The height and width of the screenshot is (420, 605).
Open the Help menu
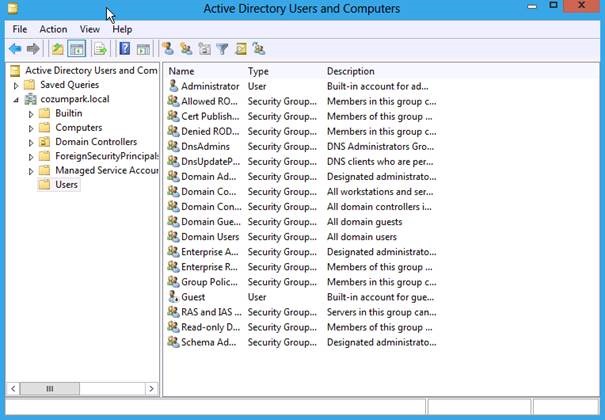coord(122,29)
